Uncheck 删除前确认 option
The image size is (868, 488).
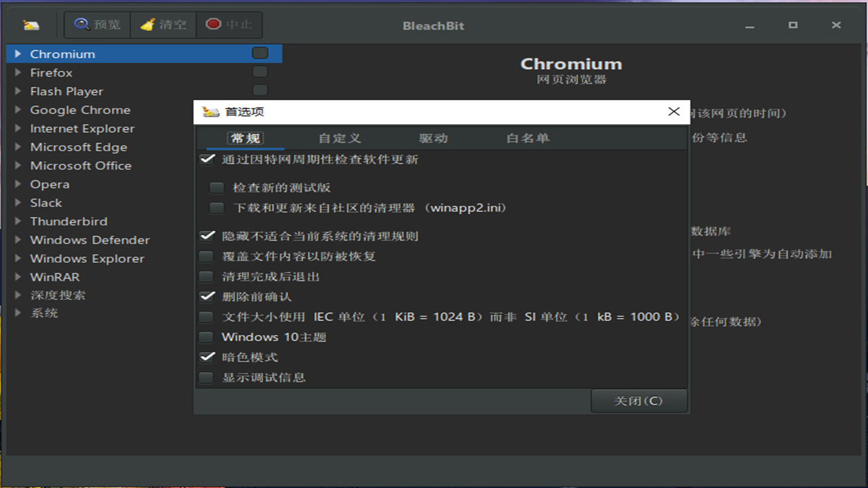pos(206,296)
